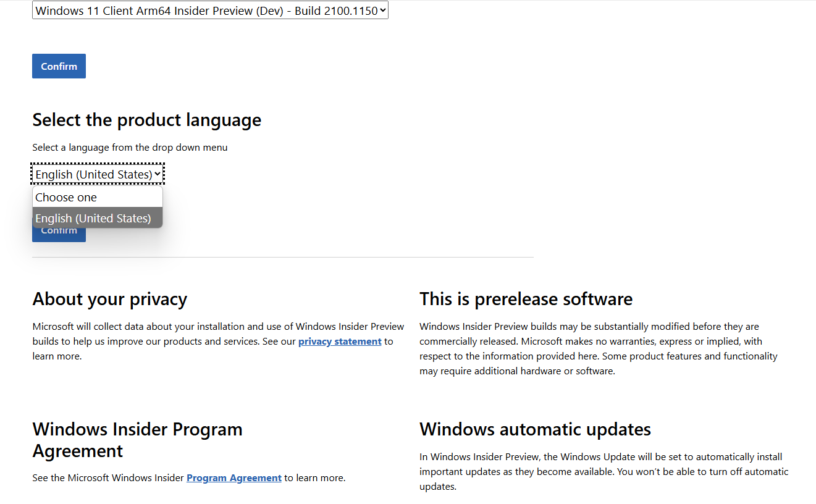Click the "Select a language from the drop down menu" text
This screenshot has height=504, width=816.
pyautogui.click(x=130, y=148)
